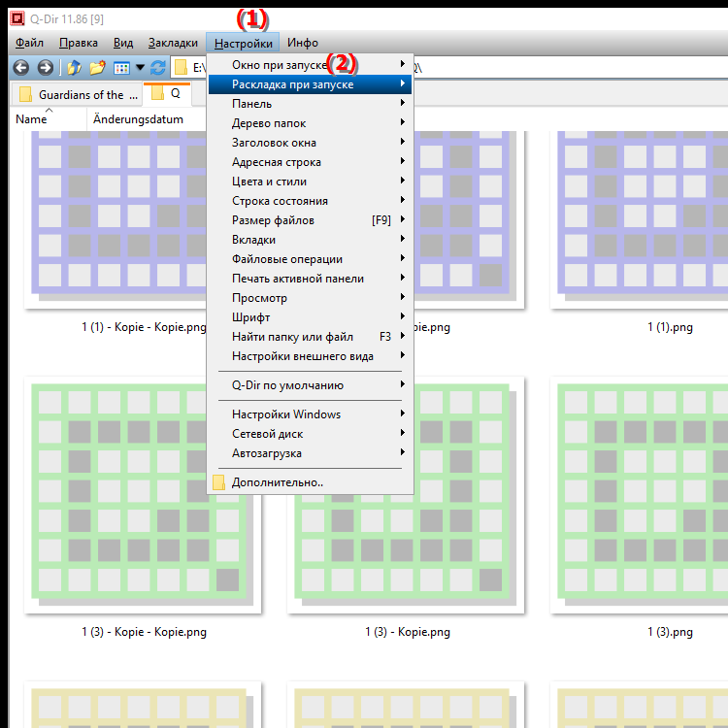Open the Инфо menu

[x=303, y=43]
